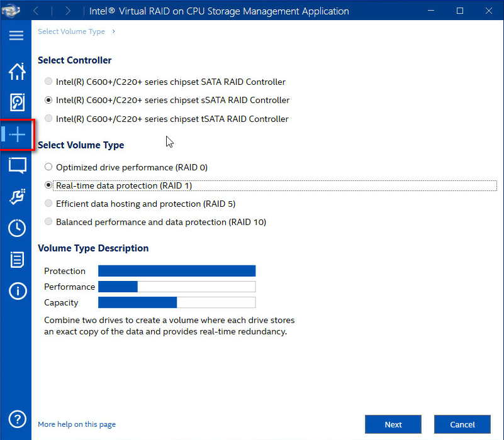Open the information about icon in sidebar
The width and height of the screenshot is (504, 440).
tap(18, 291)
